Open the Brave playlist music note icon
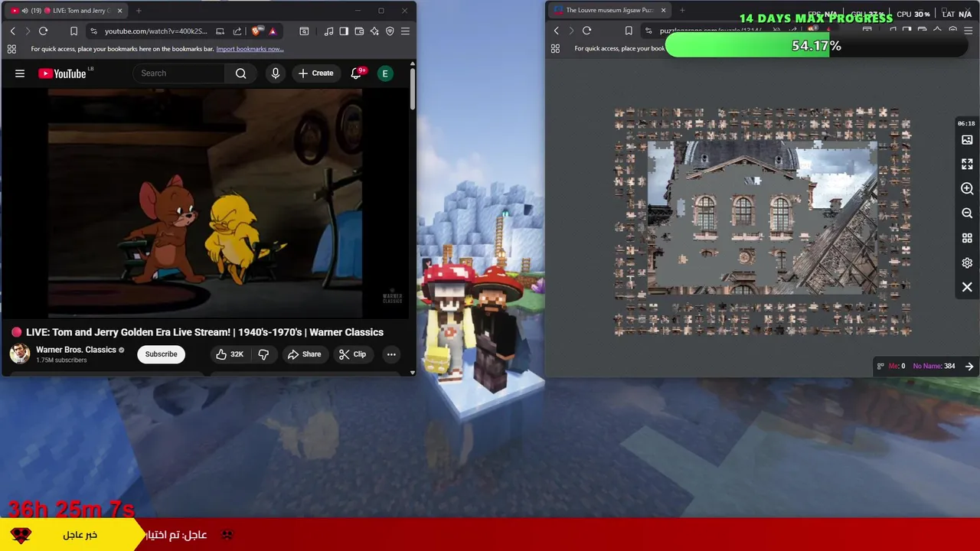Viewport: 980px width, 551px height. click(328, 31)
